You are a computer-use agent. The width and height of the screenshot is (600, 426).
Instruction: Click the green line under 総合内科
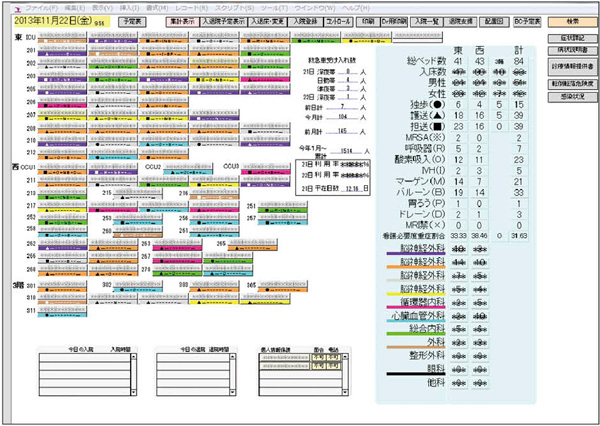416,334
